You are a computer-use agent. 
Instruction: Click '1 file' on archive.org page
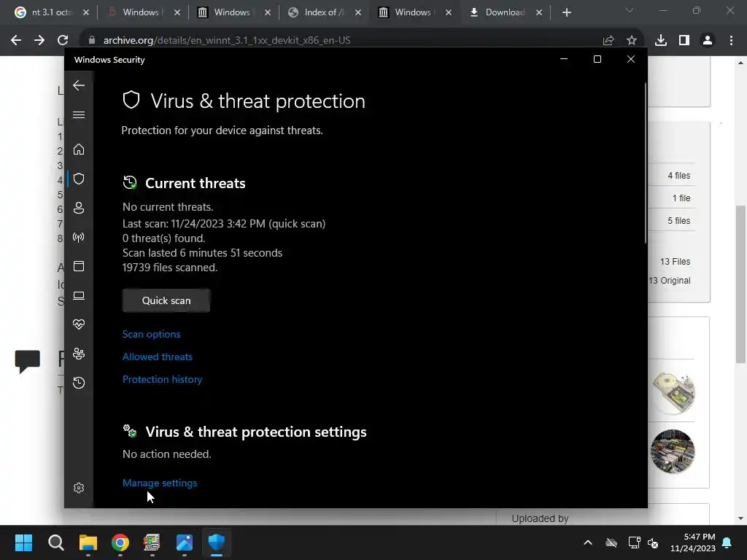pyautogui.click(x=681, y=198)
